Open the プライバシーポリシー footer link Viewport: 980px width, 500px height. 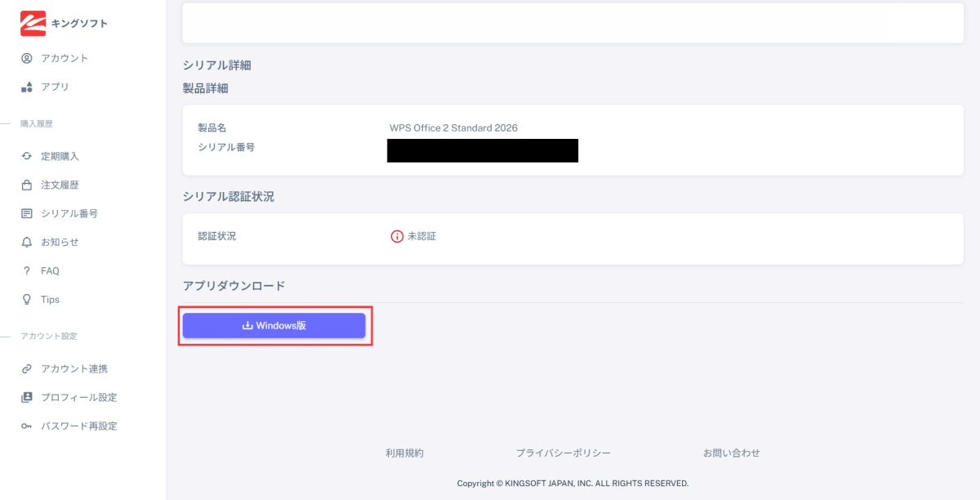point(563,453)
